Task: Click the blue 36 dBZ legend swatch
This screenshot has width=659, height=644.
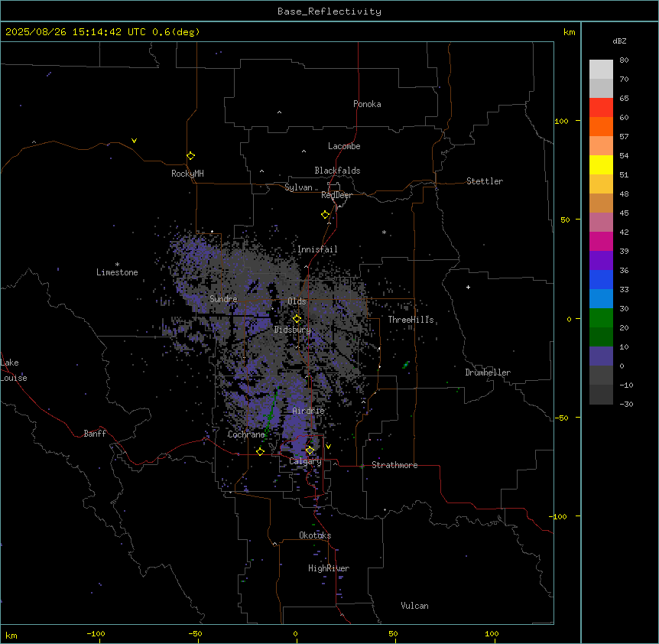Action: (601, 279)
